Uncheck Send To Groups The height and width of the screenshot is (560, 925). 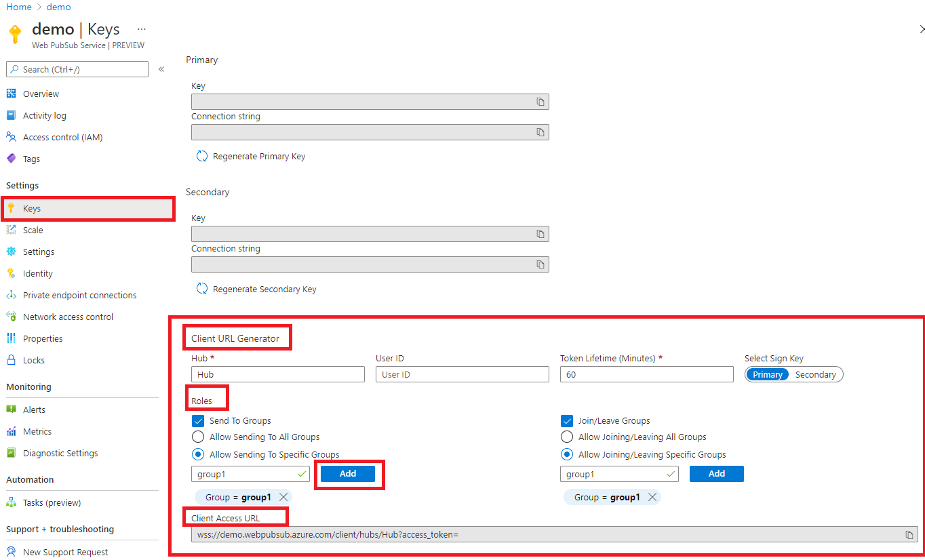[197, 420]
